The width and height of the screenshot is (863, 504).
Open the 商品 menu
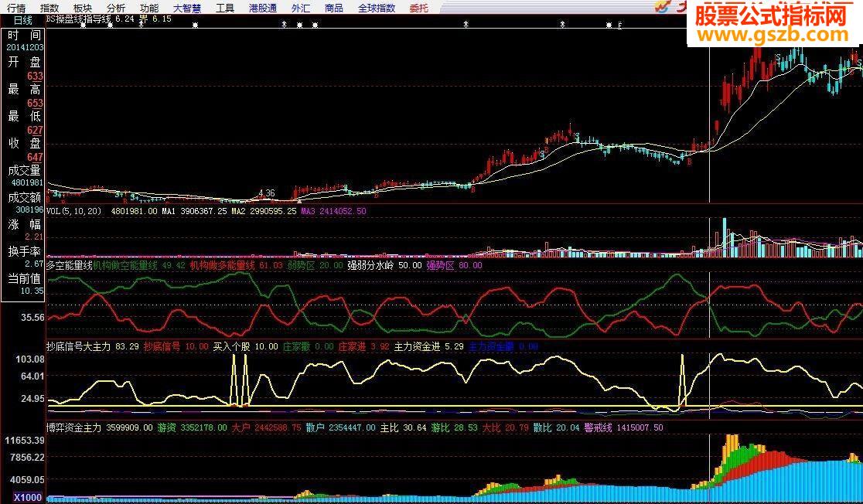click(x=333, y=8)
